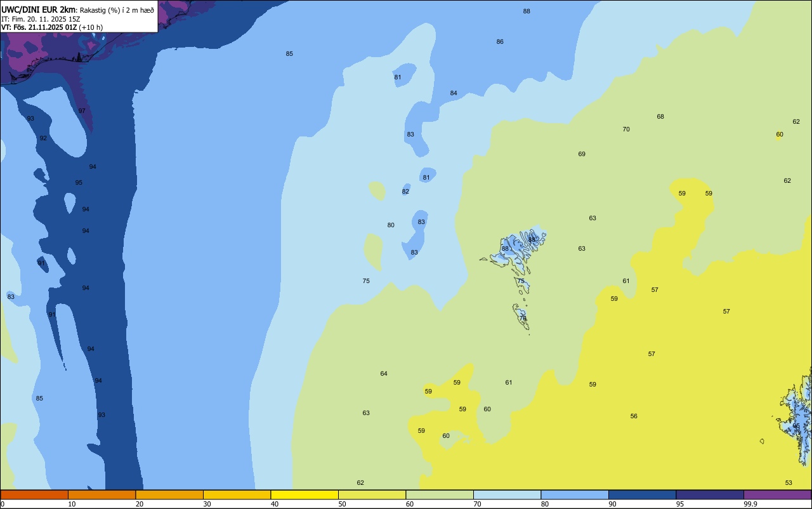Click the 10–20 orange legend segment
Viewport: 812px width, 509px height.
tap(101, 494)
